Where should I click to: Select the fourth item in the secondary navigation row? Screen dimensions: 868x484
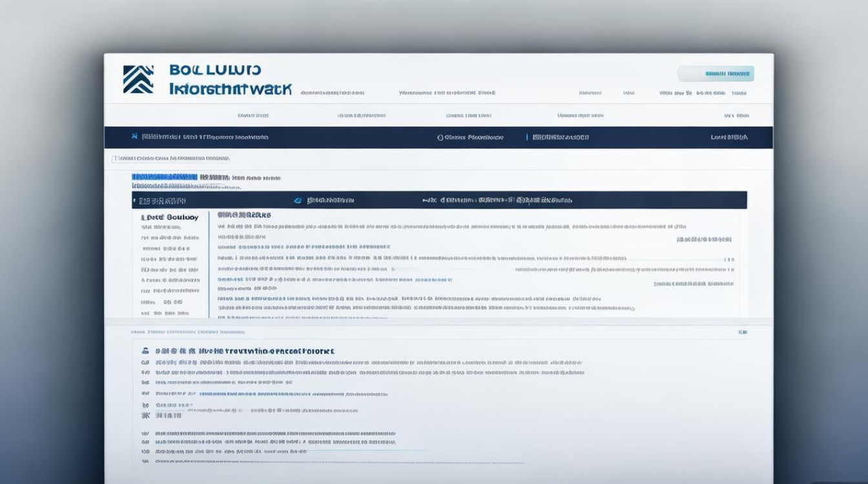(580, 116)
